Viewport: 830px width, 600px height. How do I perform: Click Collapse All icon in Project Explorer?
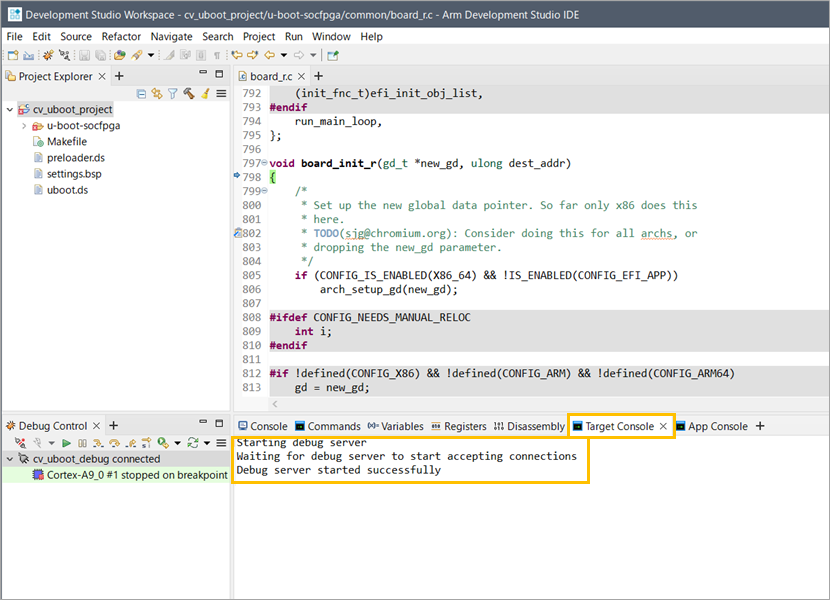pyautogui.click(x=142, y=93)
